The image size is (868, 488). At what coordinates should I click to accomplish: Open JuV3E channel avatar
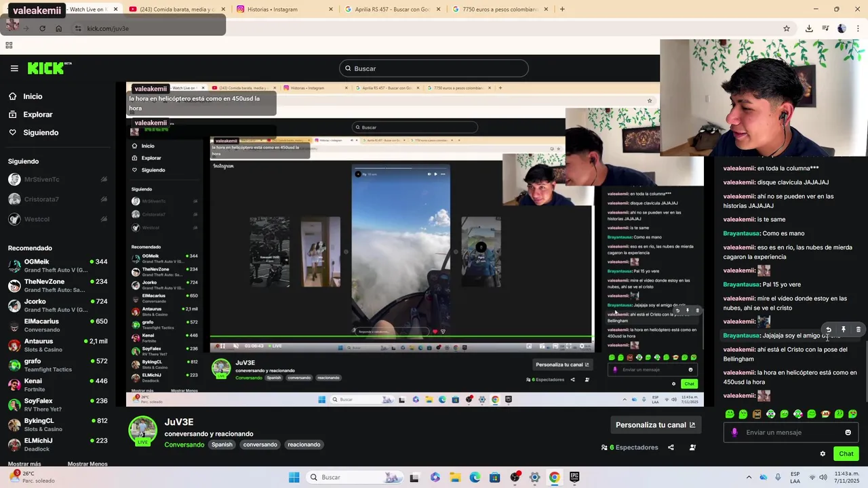pyautogui.click(x=142, y=431)
